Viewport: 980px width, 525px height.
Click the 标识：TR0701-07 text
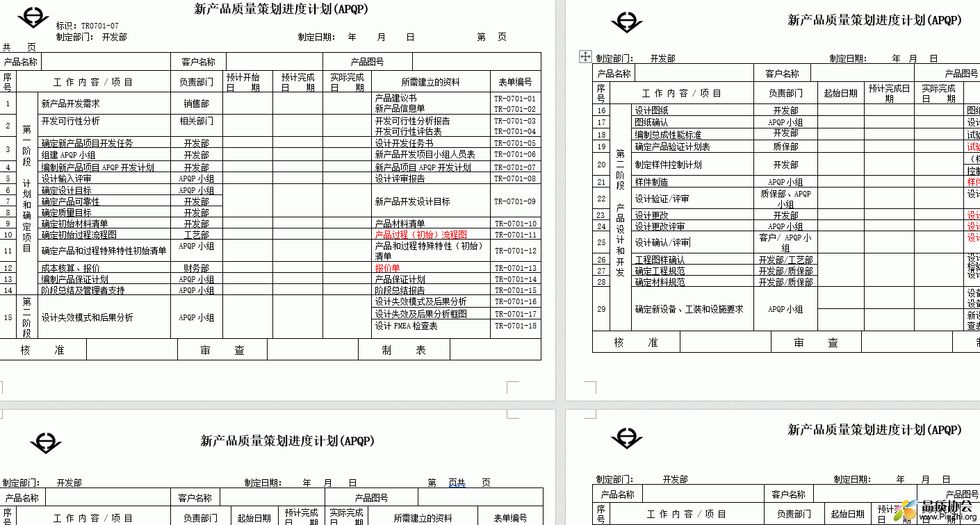(x=88, y=26)
